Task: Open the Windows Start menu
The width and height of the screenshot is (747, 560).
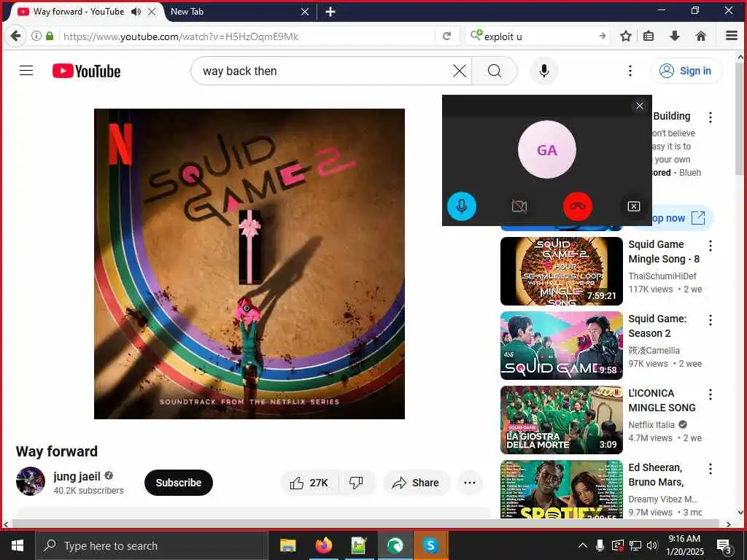Action: pos(18,545)
